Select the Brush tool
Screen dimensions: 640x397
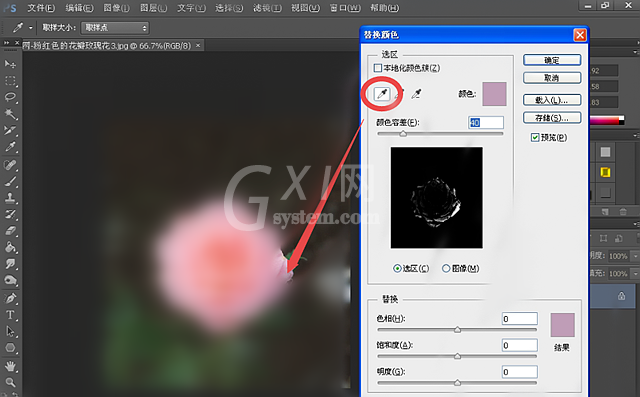pyautogui.click(x=10, y=181)
